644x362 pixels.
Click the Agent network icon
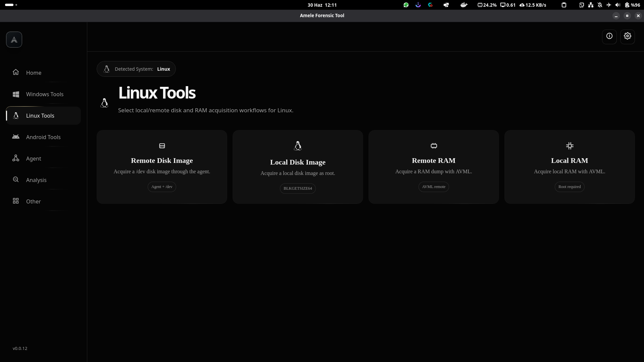coord(16,158)
